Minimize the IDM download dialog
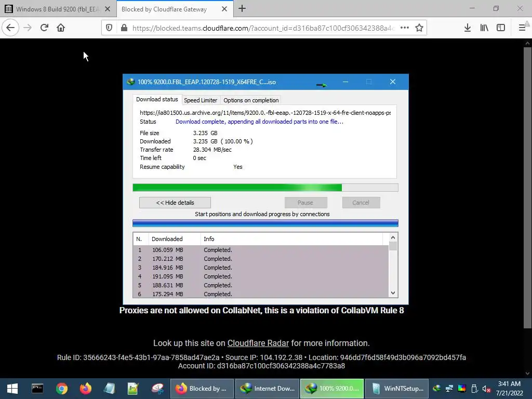 pos(345,82)
